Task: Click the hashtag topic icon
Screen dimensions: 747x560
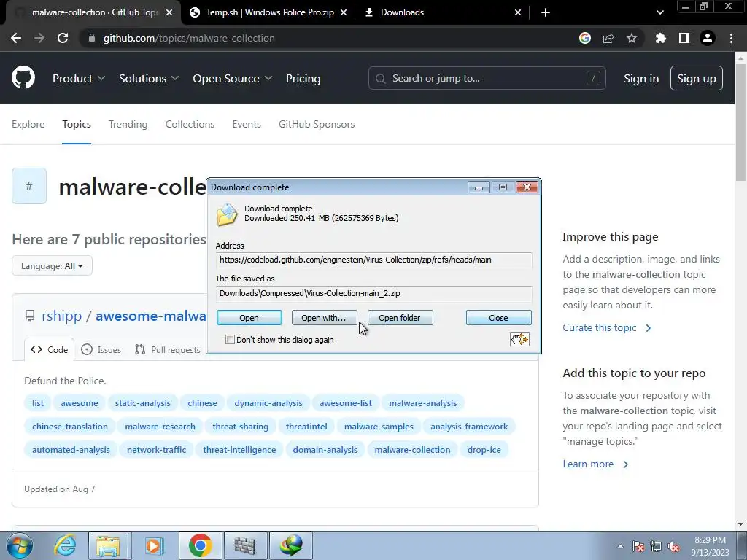Action: (29, 186)
